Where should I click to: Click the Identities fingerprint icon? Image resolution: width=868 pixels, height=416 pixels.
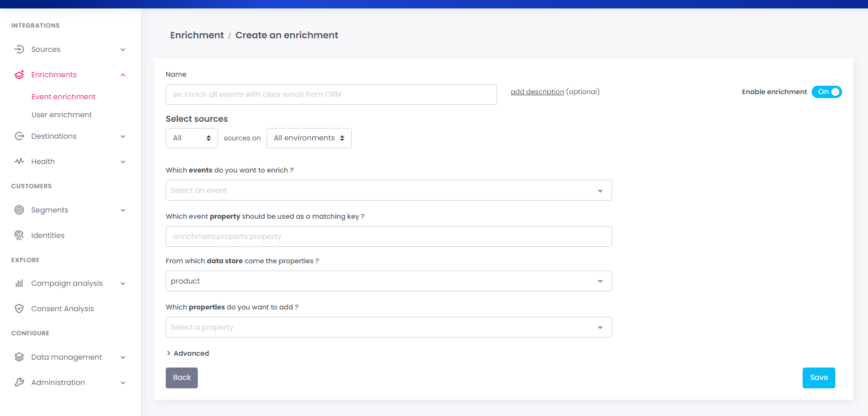click(x=19, y=236)
